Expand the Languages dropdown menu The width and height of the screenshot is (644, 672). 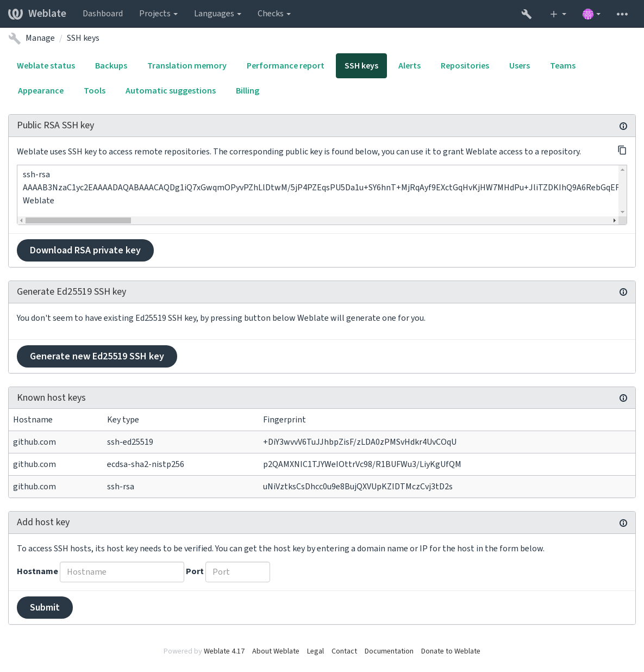(217, 14)
